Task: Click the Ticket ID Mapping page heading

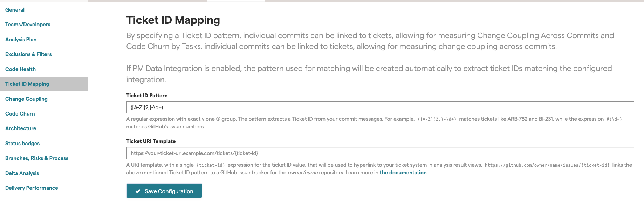Action: [x=173, y=20]
